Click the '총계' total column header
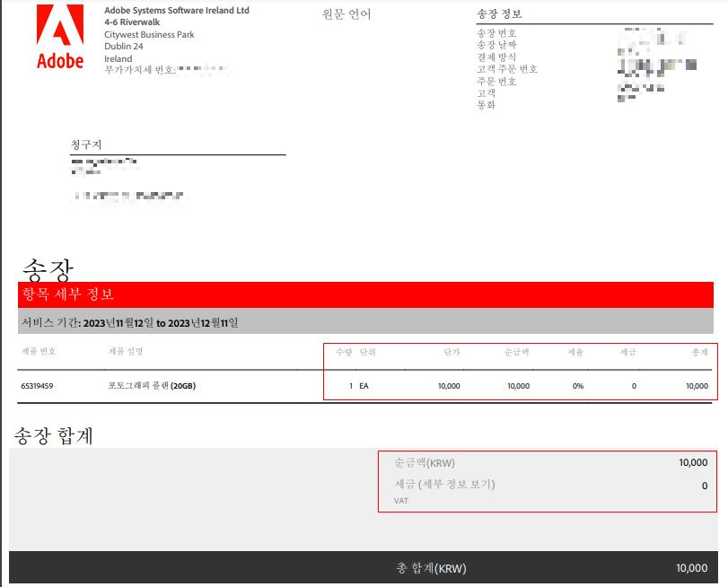Viewport: 728px width, 587px height. tap(699, 352)
